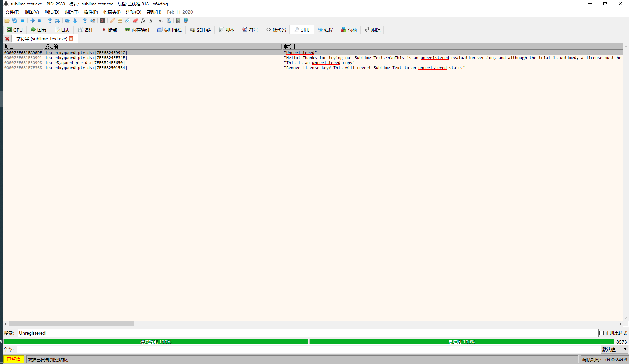Click the bookmarks red icon

[136, 21]
